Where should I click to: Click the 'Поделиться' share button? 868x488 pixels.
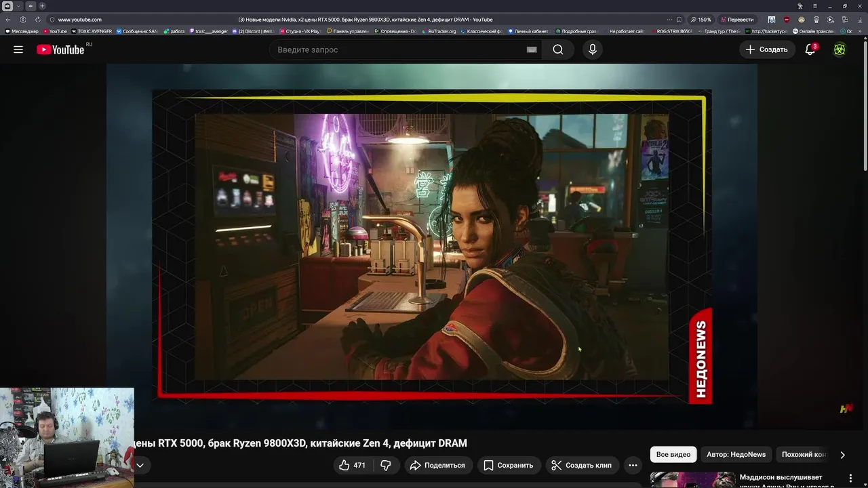pos(437,465)
